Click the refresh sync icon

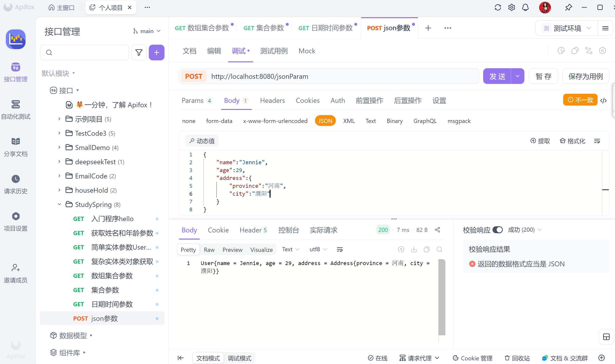[498, 7]
